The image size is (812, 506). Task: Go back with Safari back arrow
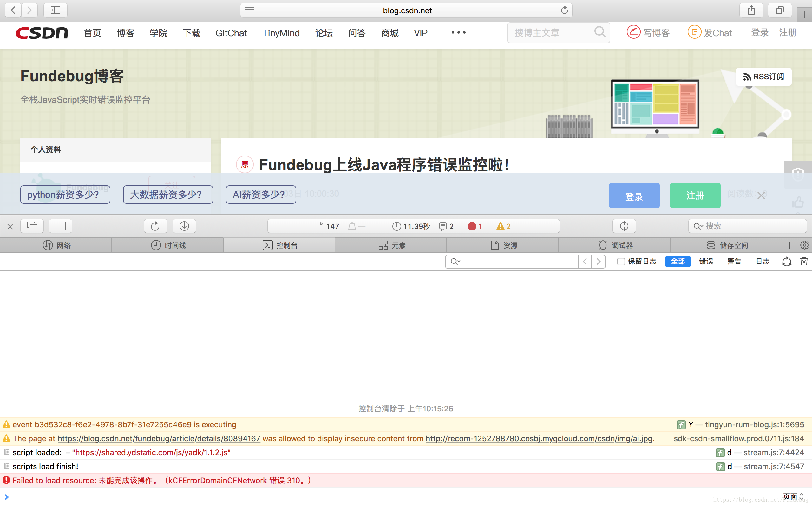click(13, 10)
